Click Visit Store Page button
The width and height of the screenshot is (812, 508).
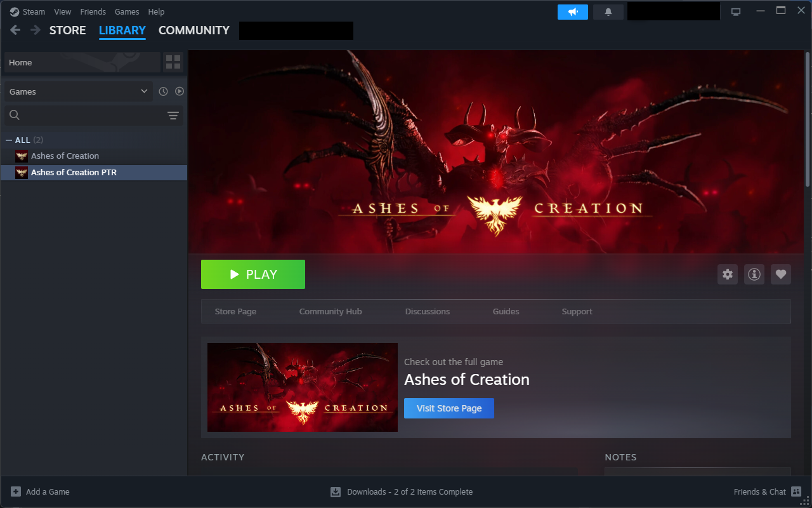[449, 408]
